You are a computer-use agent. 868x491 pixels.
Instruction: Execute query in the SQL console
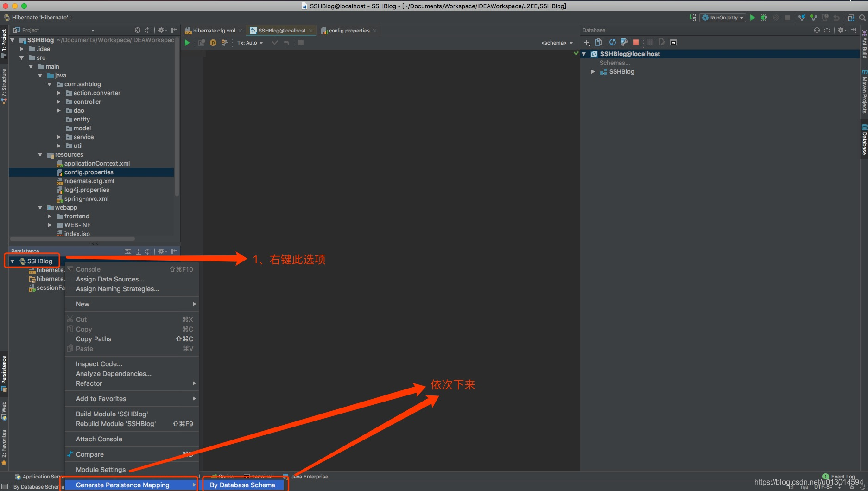187,43
